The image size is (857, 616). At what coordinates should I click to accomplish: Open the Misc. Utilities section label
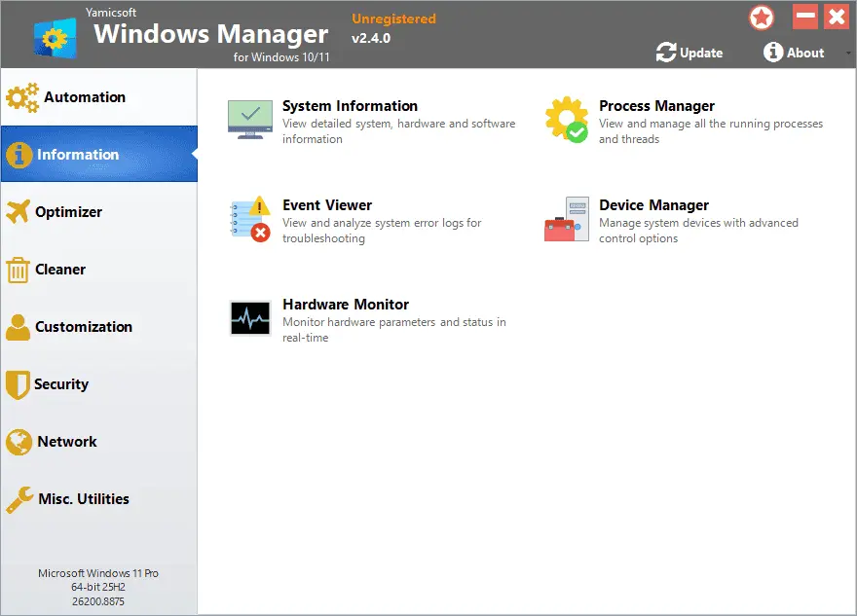tap(84, 499)
